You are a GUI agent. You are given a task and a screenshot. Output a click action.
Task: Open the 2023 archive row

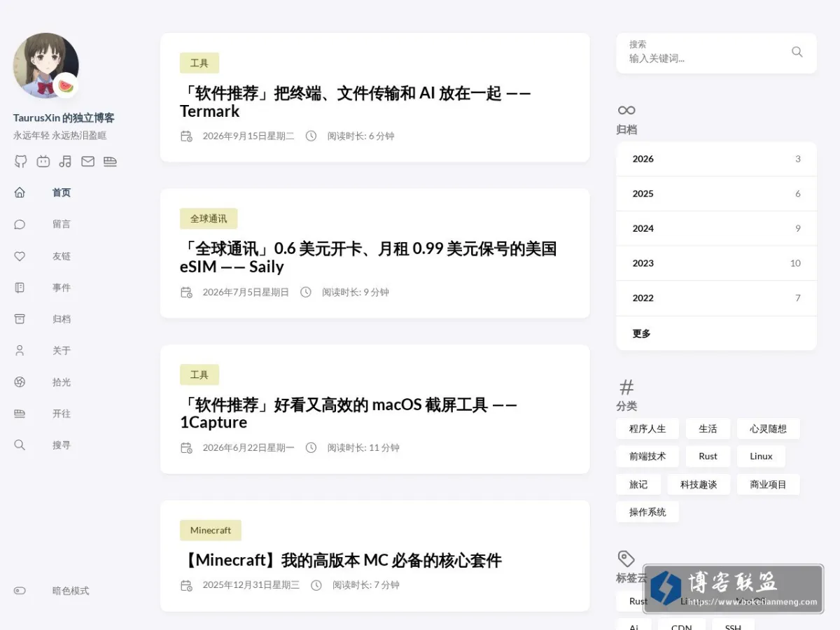[716, 263]
